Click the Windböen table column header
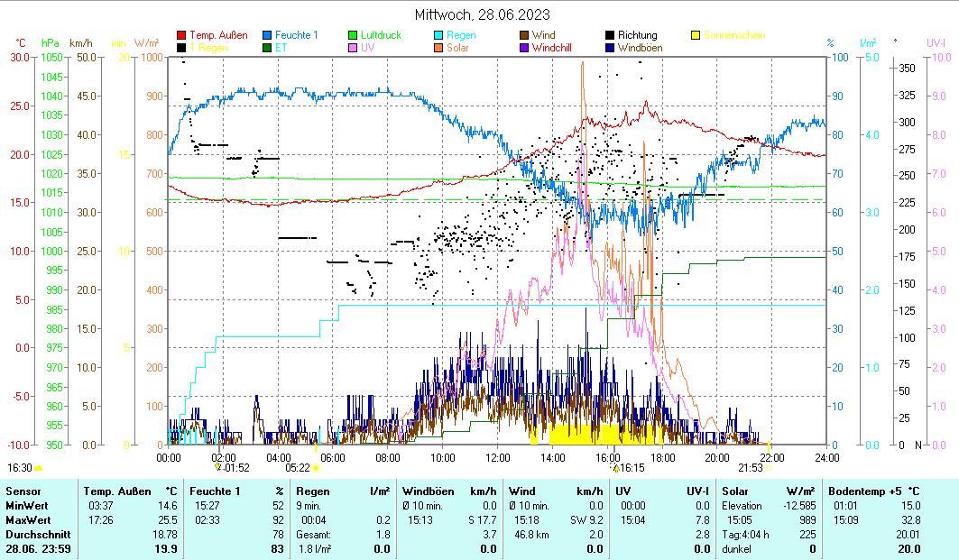 point(427,491)
